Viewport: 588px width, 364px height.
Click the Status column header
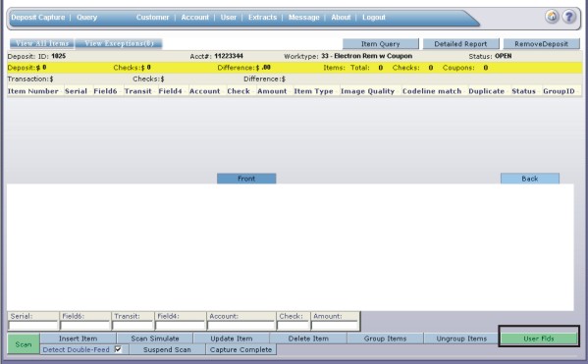click(x=523, y=91)
